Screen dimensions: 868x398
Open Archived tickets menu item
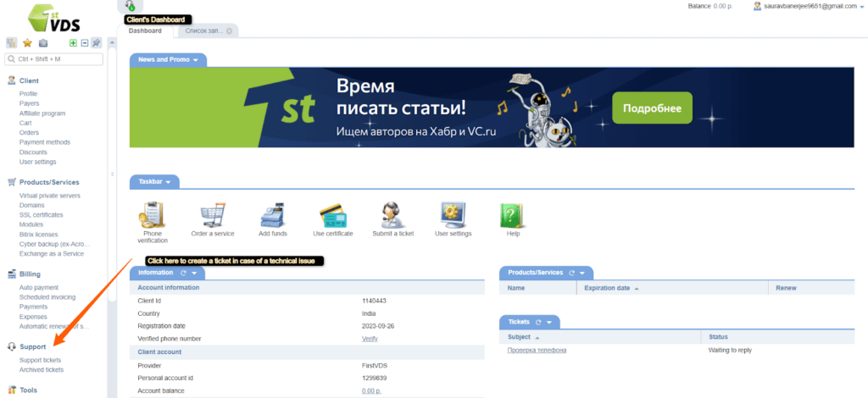tap(42, 370)
